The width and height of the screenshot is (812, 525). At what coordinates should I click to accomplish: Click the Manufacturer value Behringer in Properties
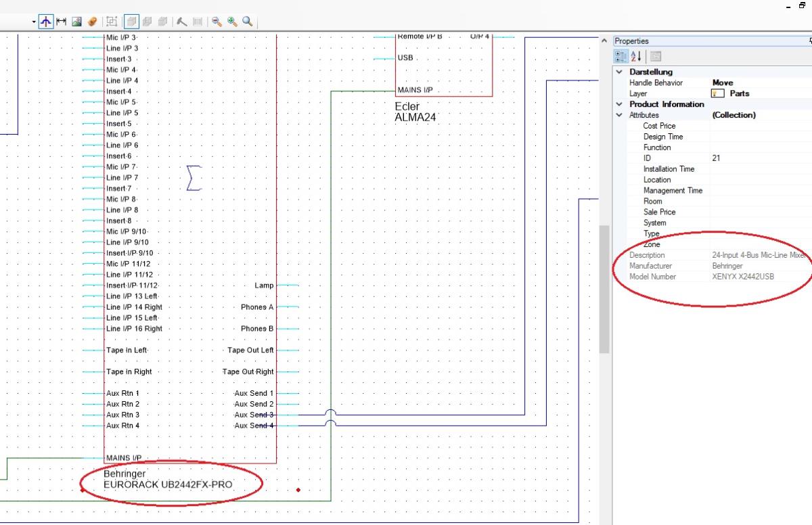[728, 266]
